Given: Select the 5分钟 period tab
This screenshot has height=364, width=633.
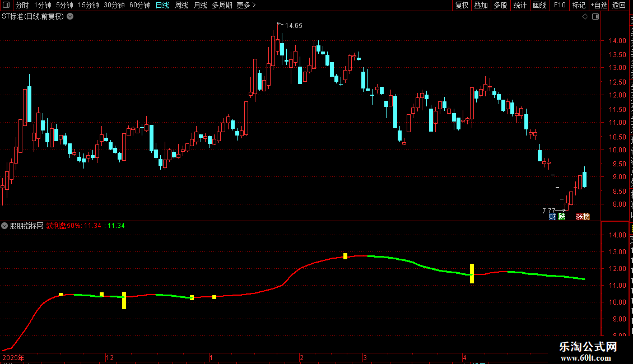Looking at the screenshot, I should click(64, 5).
